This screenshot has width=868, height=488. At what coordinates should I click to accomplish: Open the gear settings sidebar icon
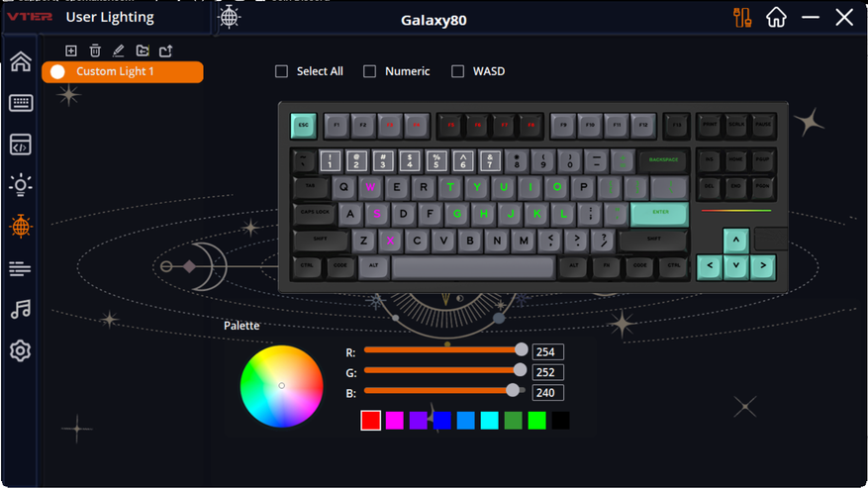coord(21,350)
